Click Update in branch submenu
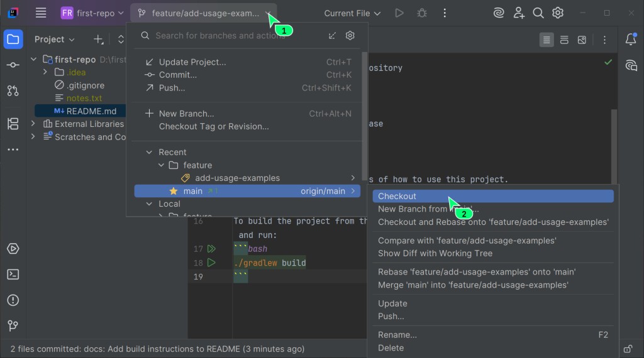Viewport: 644px width, 358px height. 493,303
